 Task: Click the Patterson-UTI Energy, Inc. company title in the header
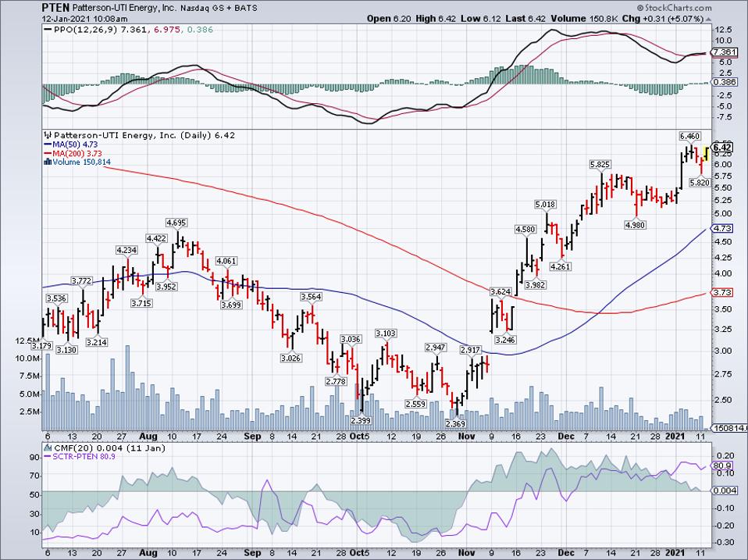pos(126,8)
